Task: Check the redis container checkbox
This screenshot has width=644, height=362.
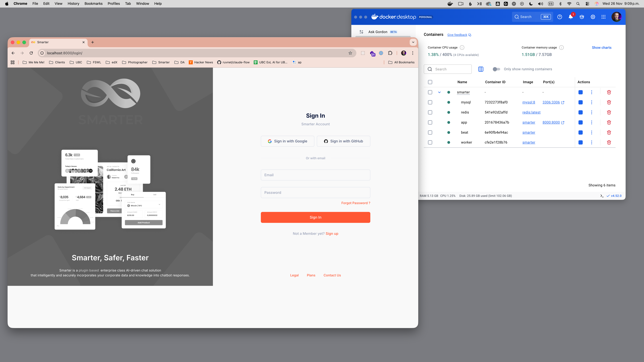Action: point(430,112)
